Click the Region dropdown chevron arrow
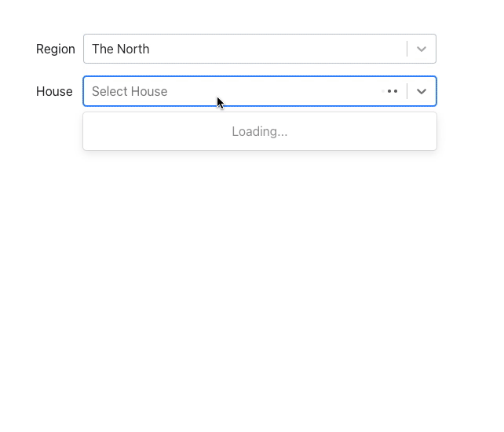Screen dimensions: 504x432 (x=422, y=49)
